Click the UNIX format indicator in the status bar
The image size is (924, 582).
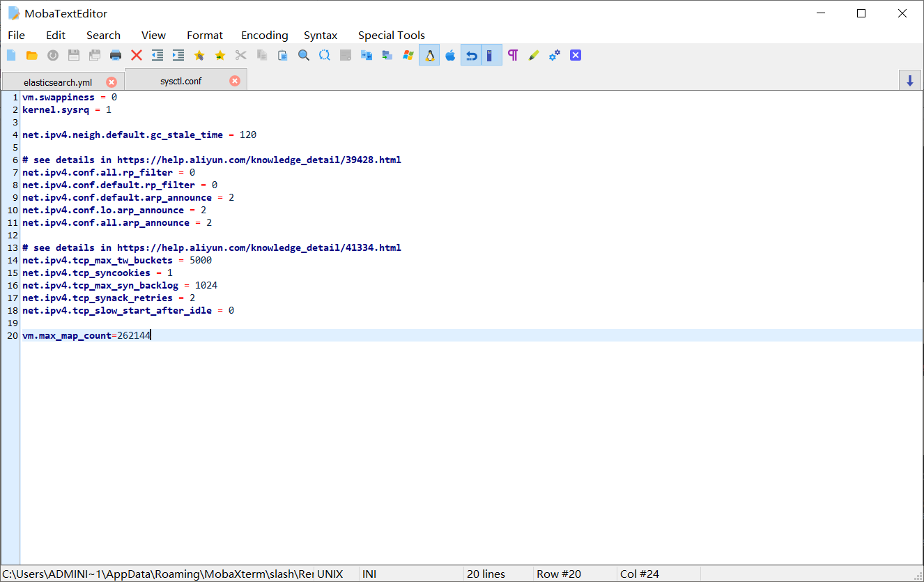point(330,574)
